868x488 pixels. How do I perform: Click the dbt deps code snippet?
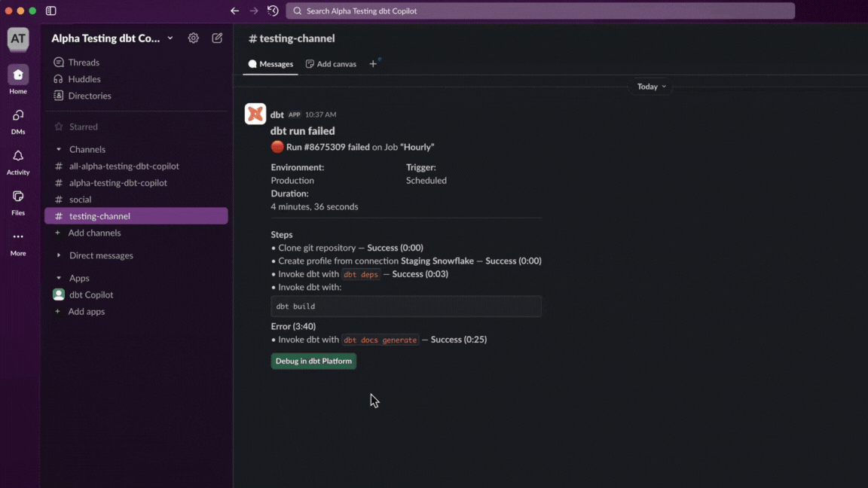[361, 274]
